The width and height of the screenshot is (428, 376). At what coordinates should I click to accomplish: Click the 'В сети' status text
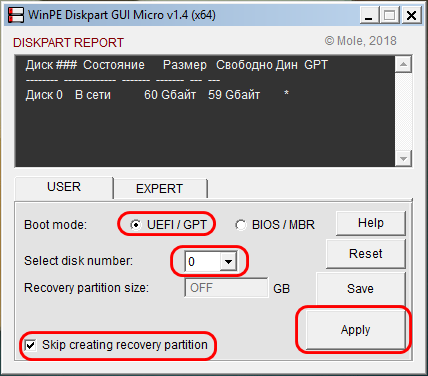93,95
